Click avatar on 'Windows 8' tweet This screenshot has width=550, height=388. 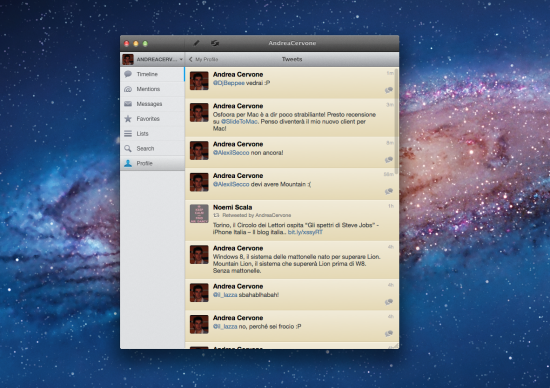pos(199,255)
